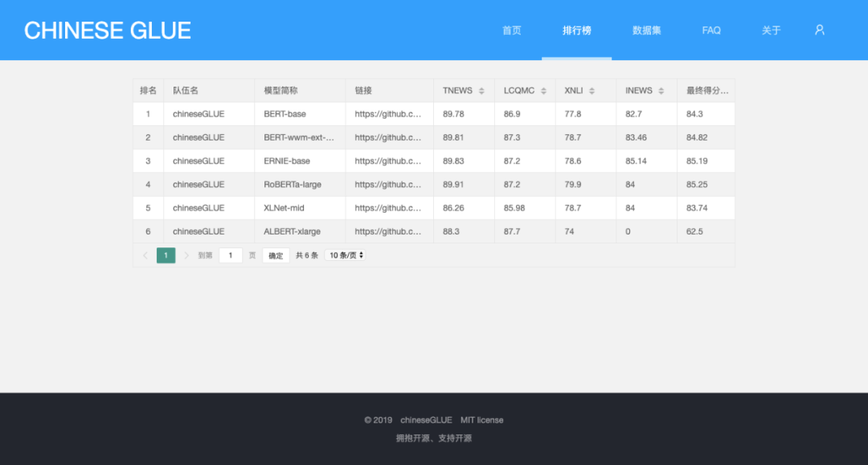
Task: Open BERT-wwm-ext github link
Action: tap(388, 137)
